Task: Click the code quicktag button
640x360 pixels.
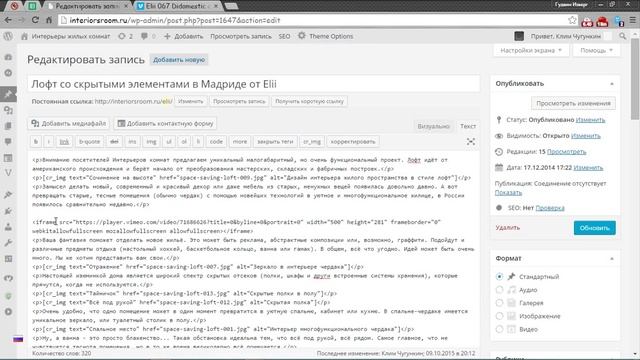Action: point(216,142)
